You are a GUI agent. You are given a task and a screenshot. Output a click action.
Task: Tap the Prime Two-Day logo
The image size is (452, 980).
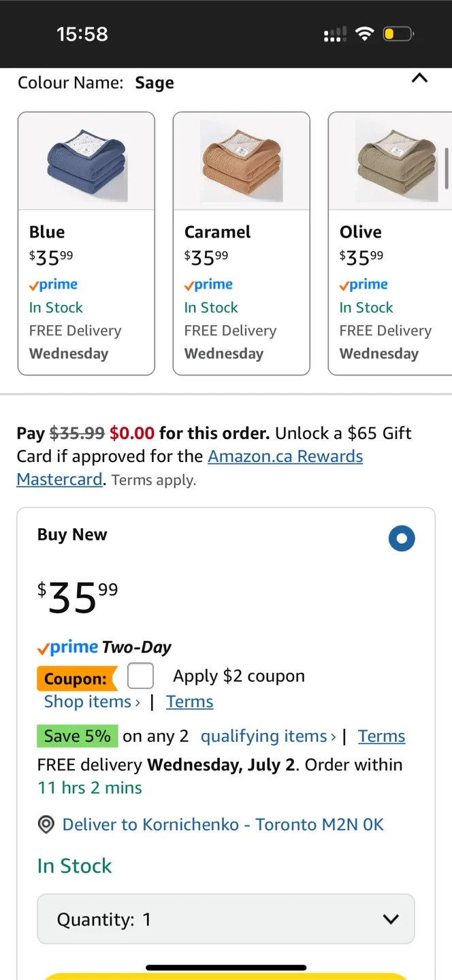(x=104, y=647)
